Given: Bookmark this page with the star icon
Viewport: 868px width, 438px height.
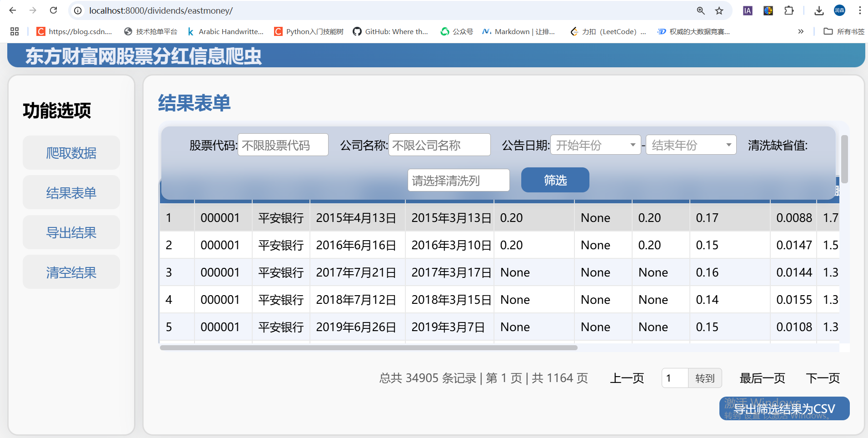Looking at the screenshot, I should tap(719, 10).
